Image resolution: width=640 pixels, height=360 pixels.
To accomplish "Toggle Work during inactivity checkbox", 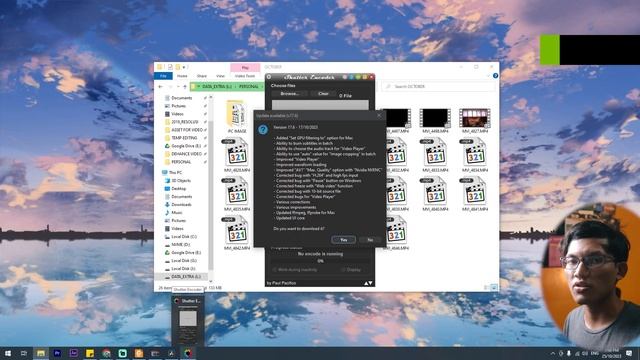I will [x=275, y=270].
